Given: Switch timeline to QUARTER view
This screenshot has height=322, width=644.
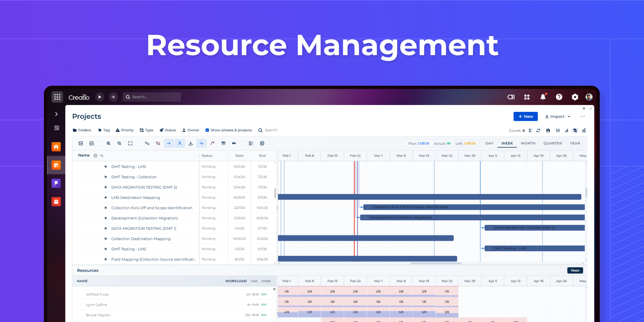Looking at the screenshot, I should click(x=552, y=143).
